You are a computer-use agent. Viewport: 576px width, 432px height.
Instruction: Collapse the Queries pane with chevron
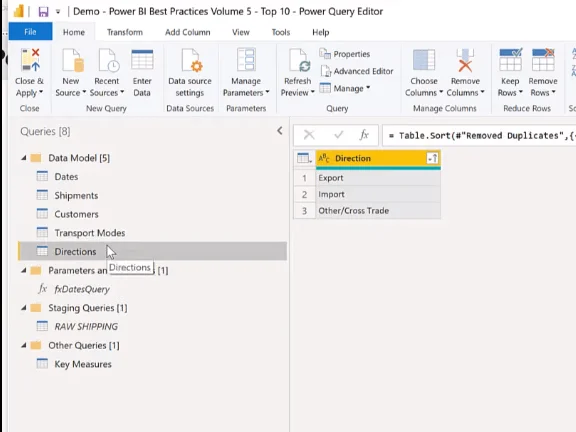click(280, 131)
